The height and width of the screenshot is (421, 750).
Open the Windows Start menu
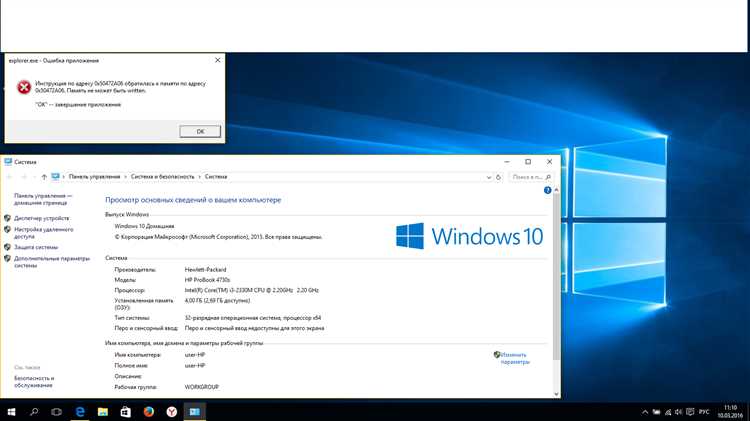(11, 411)
